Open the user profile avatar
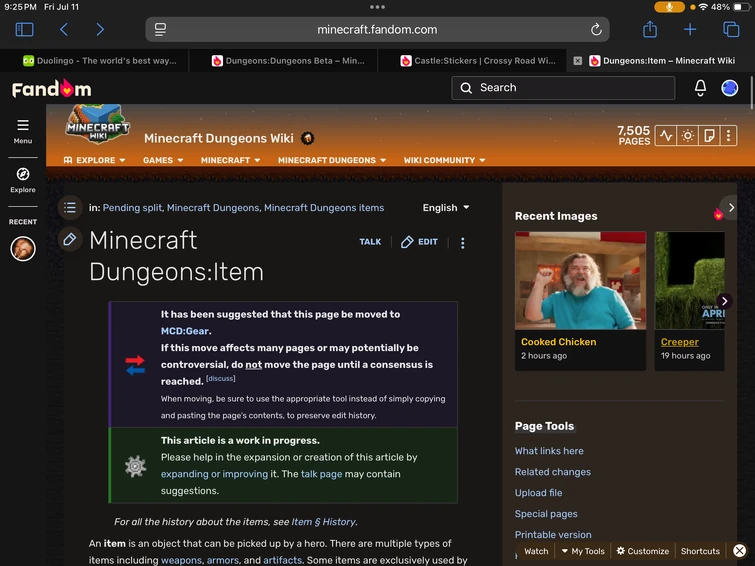 point(729,88)
